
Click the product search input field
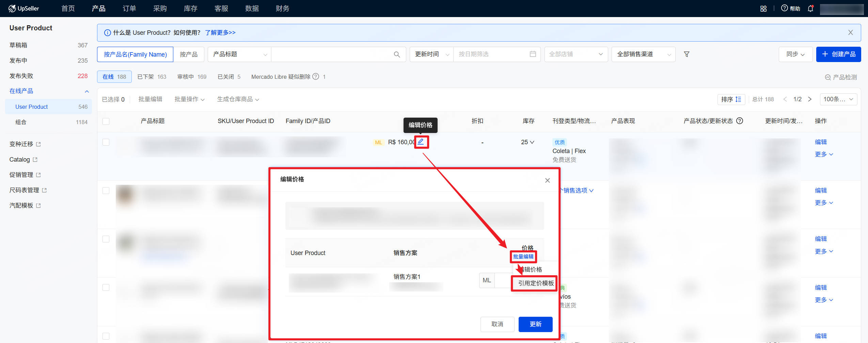[x=332, y=54]
